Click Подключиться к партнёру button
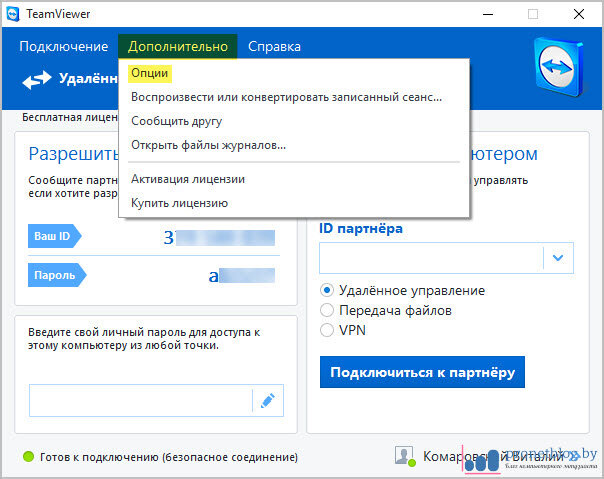The height and width of the screenshot is (479, 604). [x=422, y=372]
